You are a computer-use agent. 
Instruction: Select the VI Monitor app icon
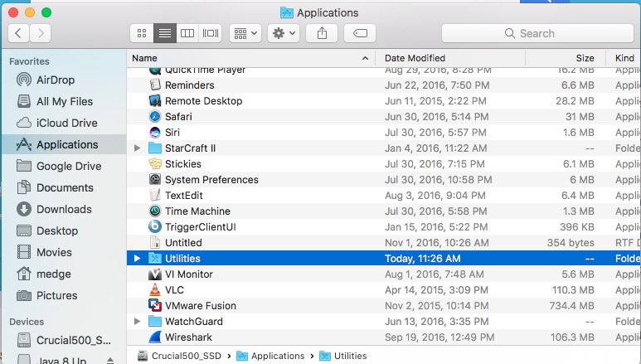pos(155,274)
